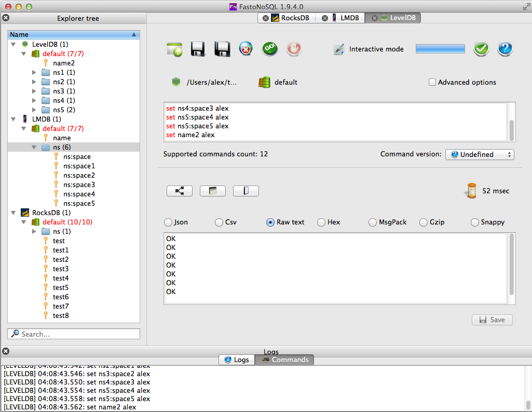Click the disconnect globe icon

(245, 48)
